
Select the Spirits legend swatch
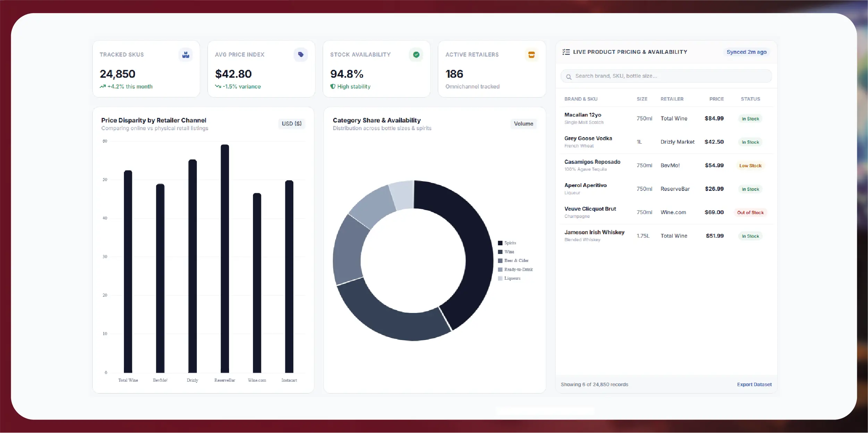point(500,243)
